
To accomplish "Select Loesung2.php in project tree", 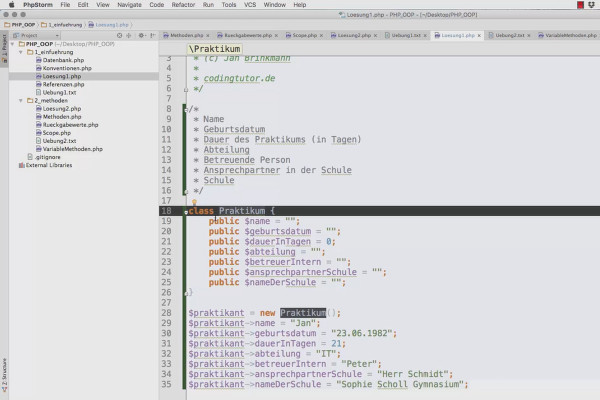I will coord(62,109).
